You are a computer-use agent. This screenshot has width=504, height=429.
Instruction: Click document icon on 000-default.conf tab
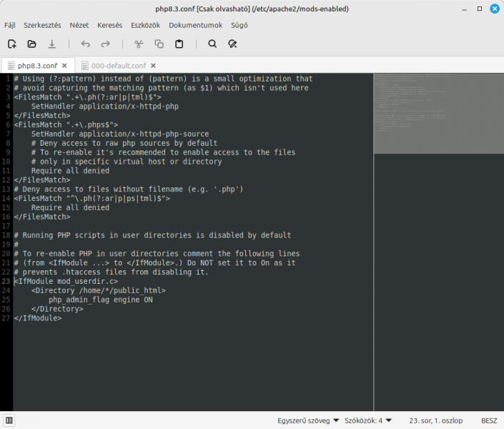point(85,66)
